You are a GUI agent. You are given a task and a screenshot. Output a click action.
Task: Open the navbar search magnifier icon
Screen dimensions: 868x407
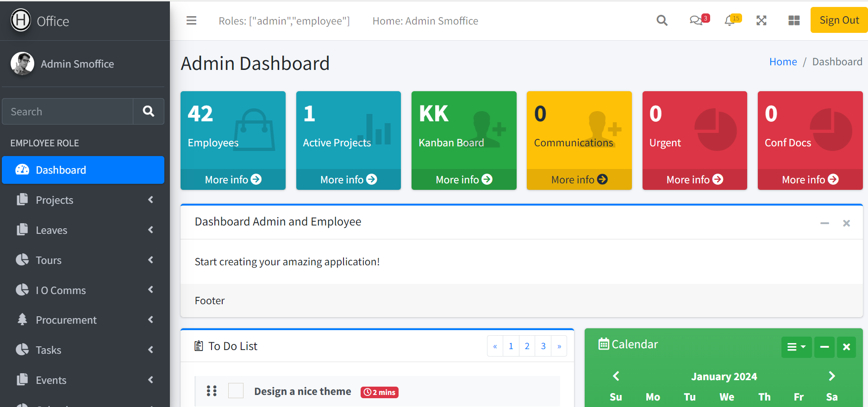(x=662, y=21)
